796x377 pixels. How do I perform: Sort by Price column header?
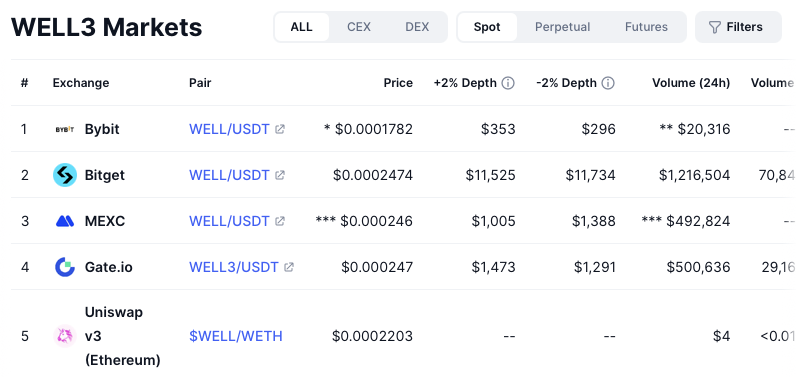click(398, 83)
